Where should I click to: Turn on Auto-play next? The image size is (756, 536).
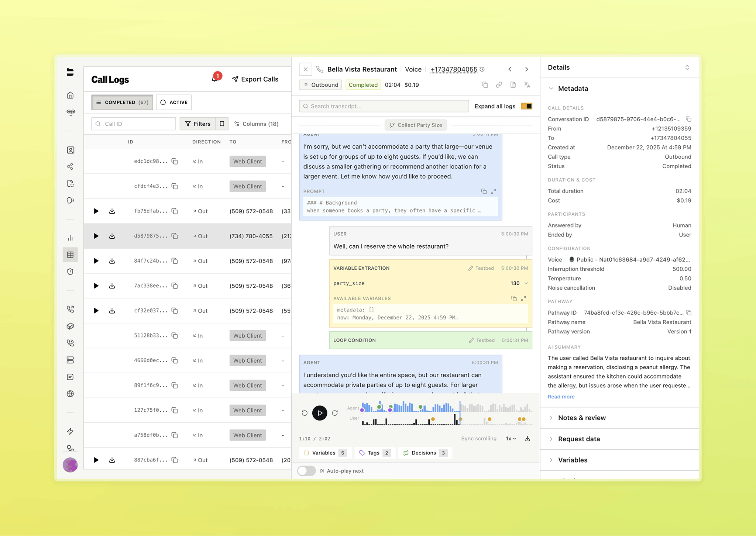(x=306, y=471)
